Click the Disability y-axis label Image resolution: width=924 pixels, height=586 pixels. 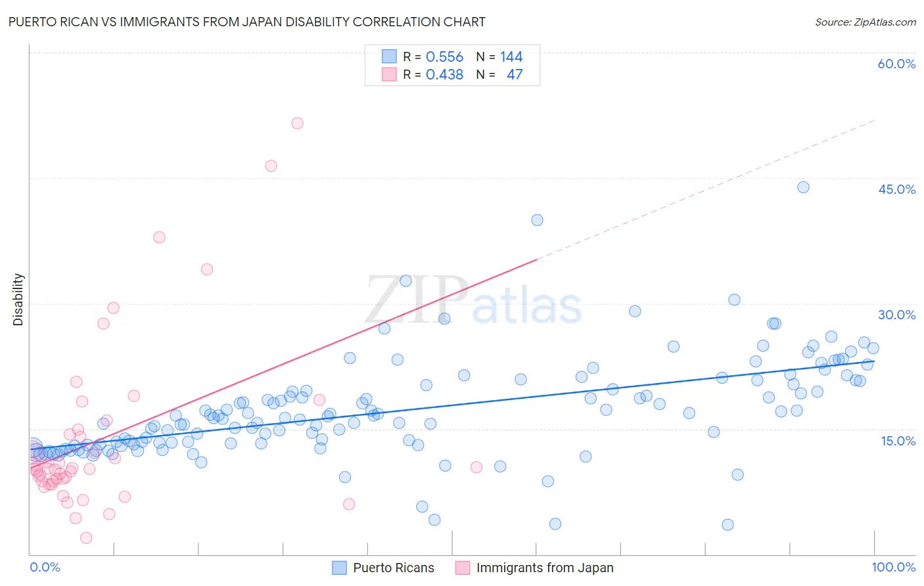[x=18, y=300]
